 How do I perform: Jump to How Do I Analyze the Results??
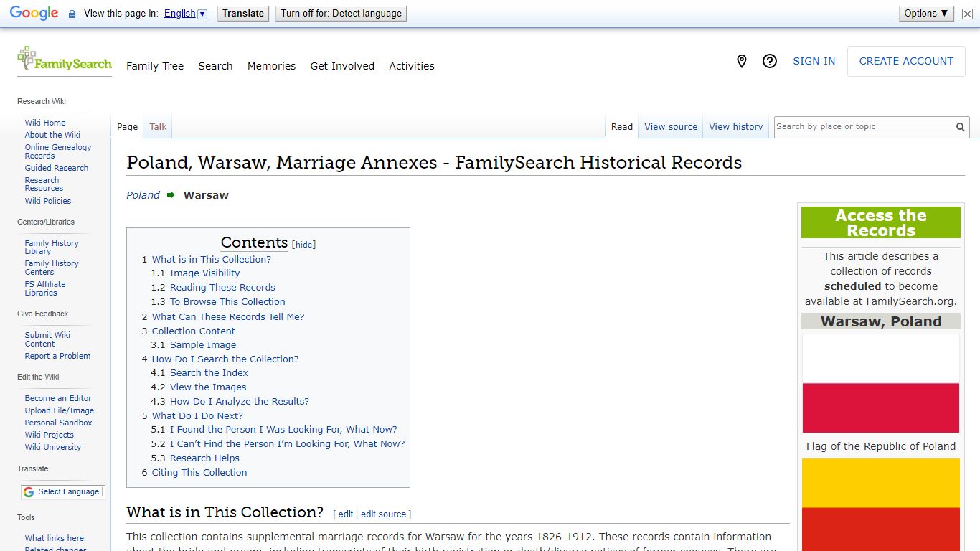(240, 402)
